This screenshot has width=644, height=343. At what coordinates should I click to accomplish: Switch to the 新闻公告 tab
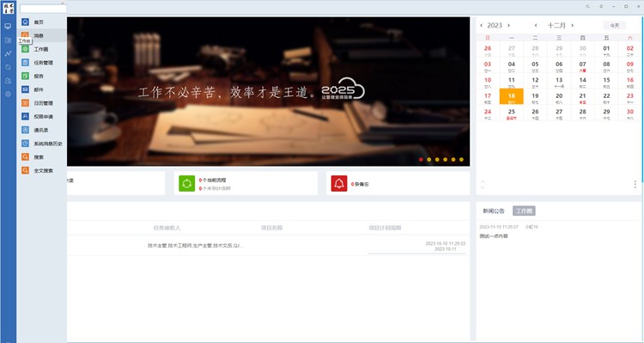(493, 211)
